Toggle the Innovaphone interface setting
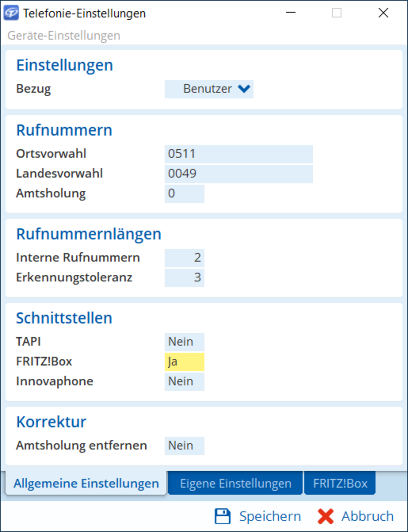Viewport: 408px width, 532px height. pyautogui.click(x=184, y=381)
